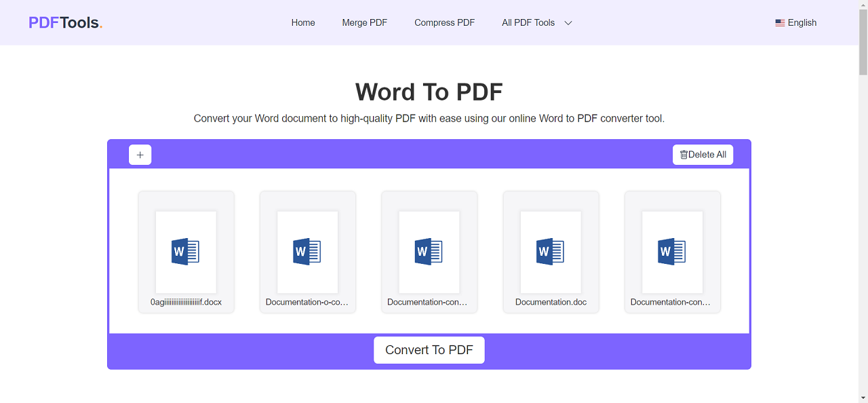Navigate to Home in the top menu
This screenshot has height=403, width=868.
coord(303,22)
